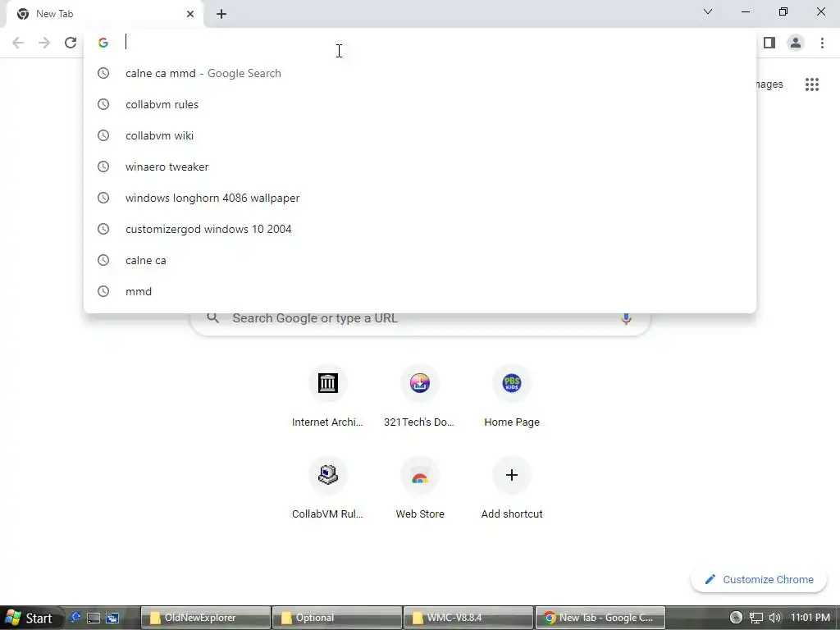Close the New Tab tab
Image resolution: width=840 pixels, height=630 pixels.
[x=190, y=14]
